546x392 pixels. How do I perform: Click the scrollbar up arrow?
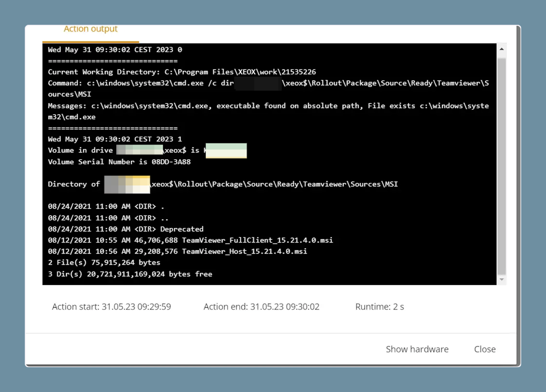pyautogui.click(x=502, y=49)
